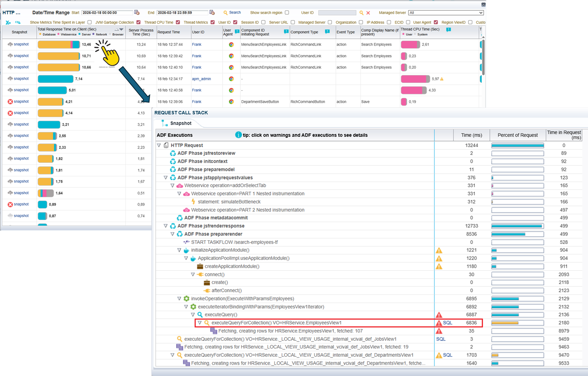This screenshot has height=376, width=588.
Task: Click the red warning icon on executeQuery() row
Action: coord(439,315)
